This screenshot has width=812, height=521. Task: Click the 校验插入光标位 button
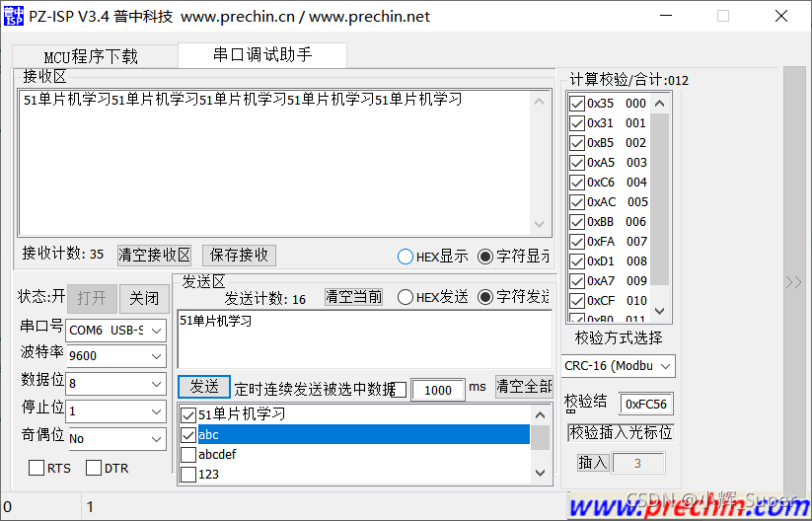click(x=621, y=432)
